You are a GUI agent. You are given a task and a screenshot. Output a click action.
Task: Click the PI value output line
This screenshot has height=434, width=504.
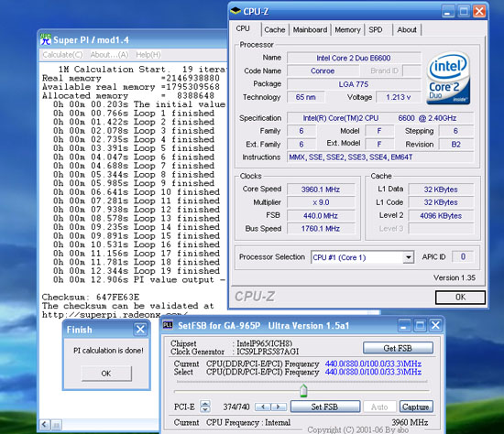[139, 280]
